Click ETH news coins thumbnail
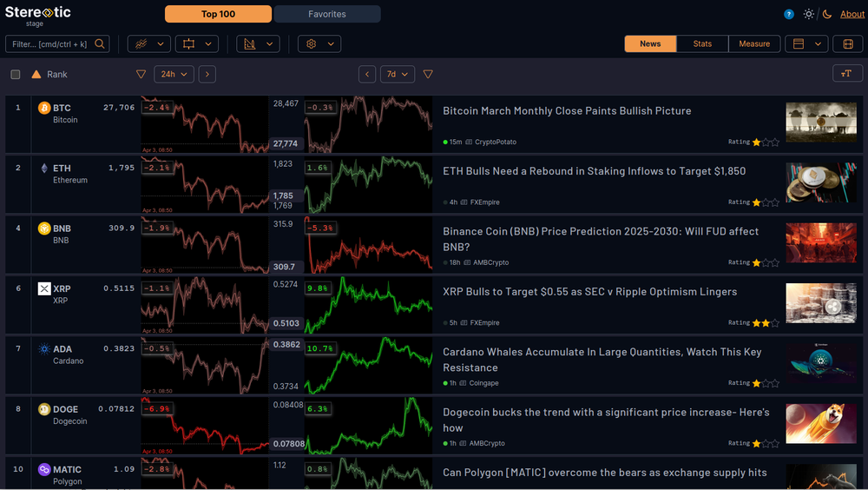 (x=821, y=182)
